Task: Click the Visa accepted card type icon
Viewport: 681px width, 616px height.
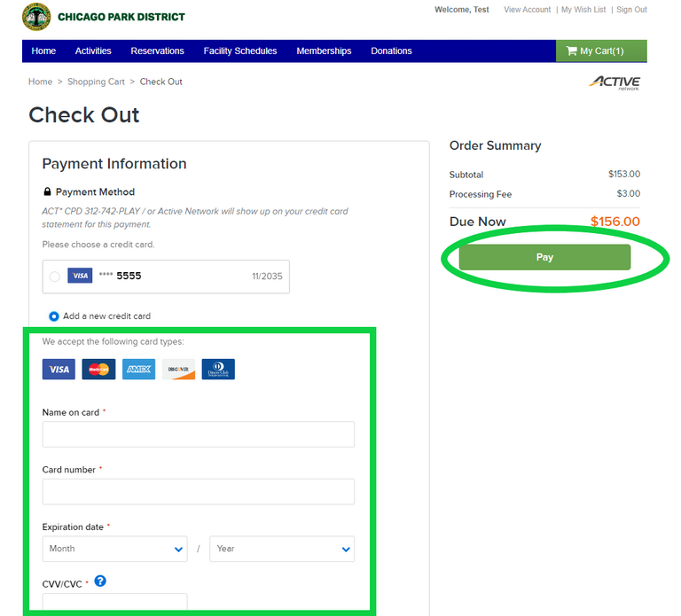Action: point(59,369)
